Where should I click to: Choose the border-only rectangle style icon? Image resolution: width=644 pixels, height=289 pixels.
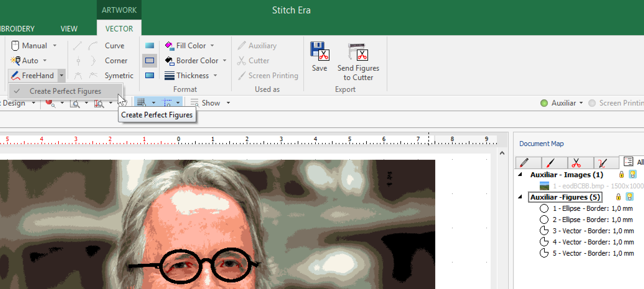[x=150, y=61]
